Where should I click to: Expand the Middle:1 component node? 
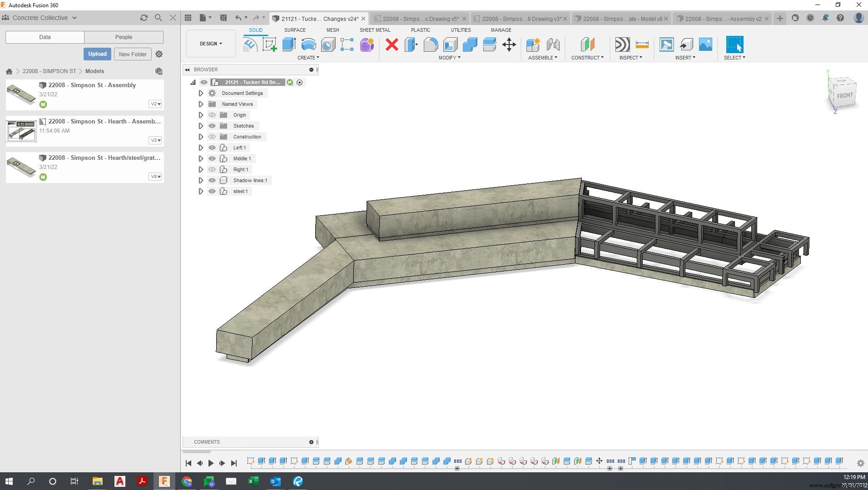click(201, 158)
